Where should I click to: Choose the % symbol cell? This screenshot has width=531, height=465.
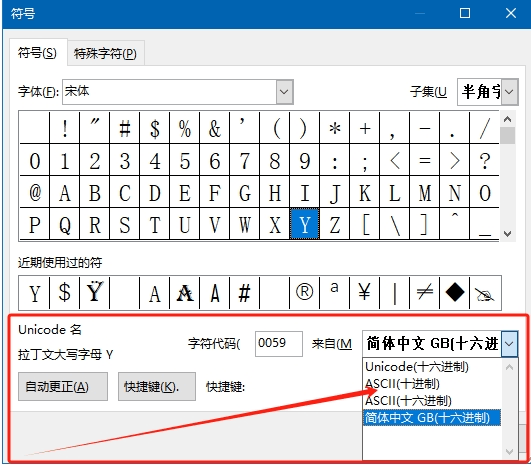tap(185, 128)
